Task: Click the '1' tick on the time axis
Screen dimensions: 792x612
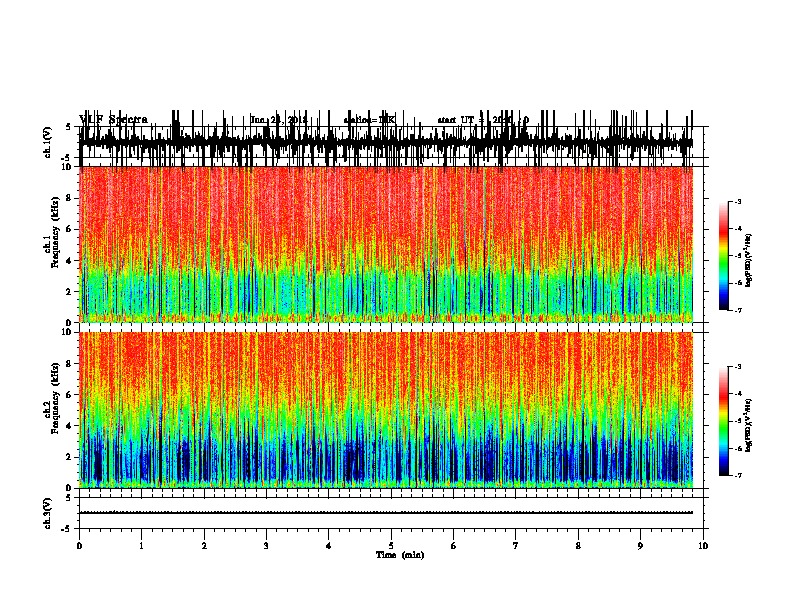Action: click(141, 546)
